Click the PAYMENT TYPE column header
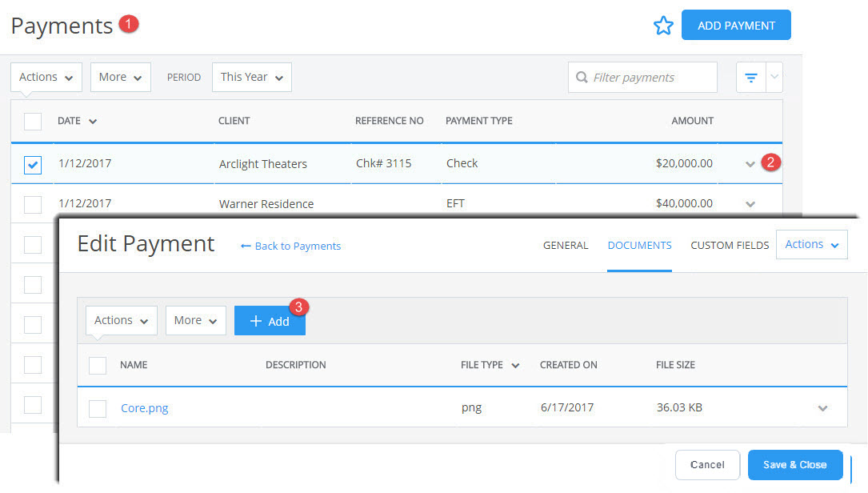868x493 pixels. pos(479,121)
